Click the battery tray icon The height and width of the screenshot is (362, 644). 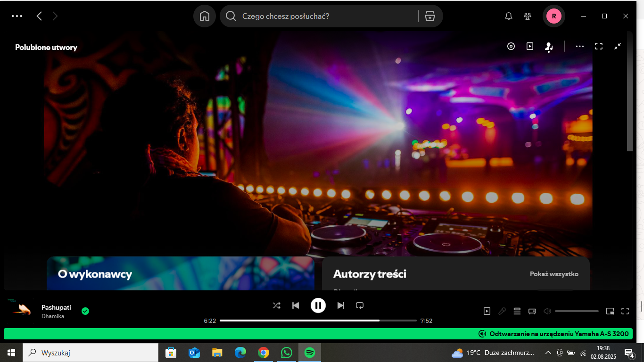tap(571, 353)
